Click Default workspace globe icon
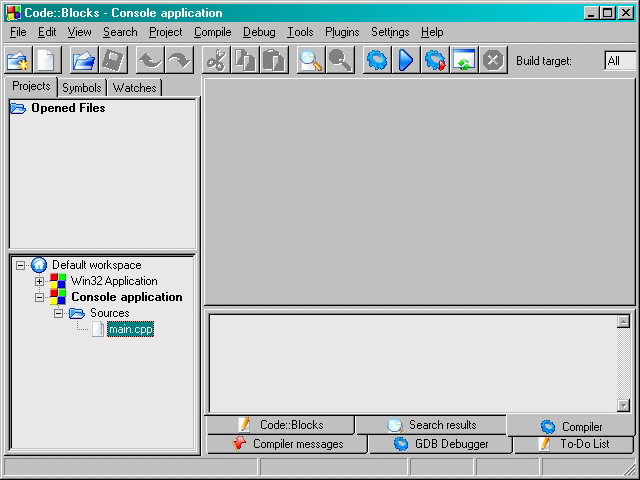This screenshot has width=640, height=480. pyautogui.click(x=39, y=265)
